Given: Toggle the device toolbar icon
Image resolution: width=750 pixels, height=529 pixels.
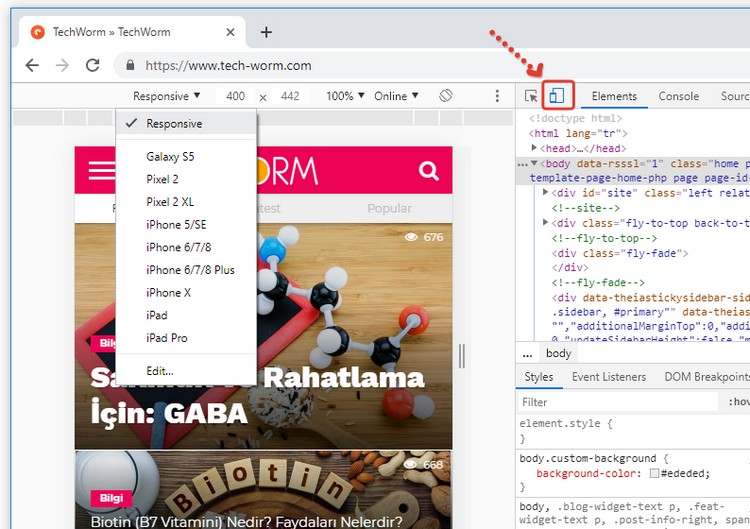Looking at the screenshot, I should point(557,96).
